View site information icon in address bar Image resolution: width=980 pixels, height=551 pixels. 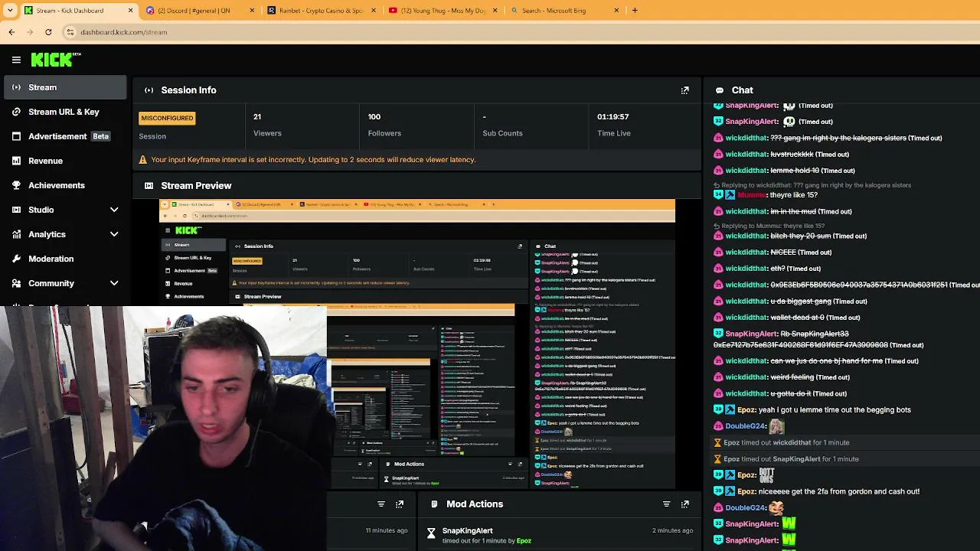(x=70, y=32)
